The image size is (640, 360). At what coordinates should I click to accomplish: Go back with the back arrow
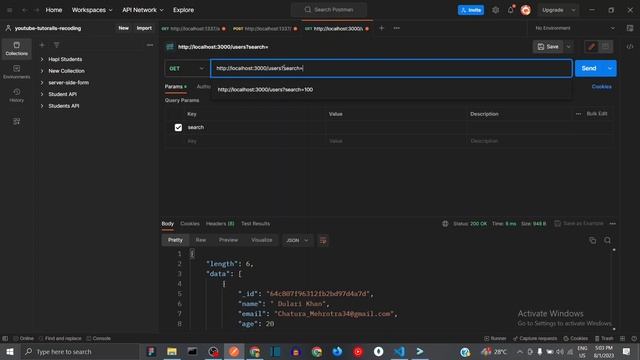(x=24, y=10)
